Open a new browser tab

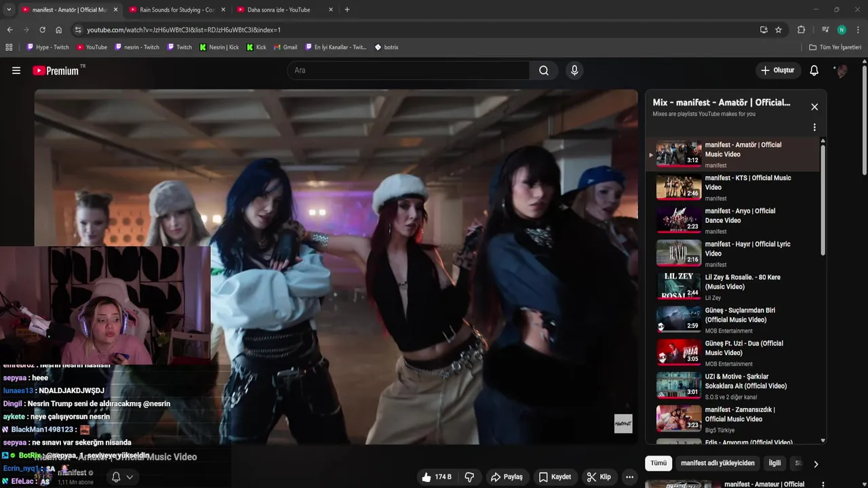pos(347,9)
